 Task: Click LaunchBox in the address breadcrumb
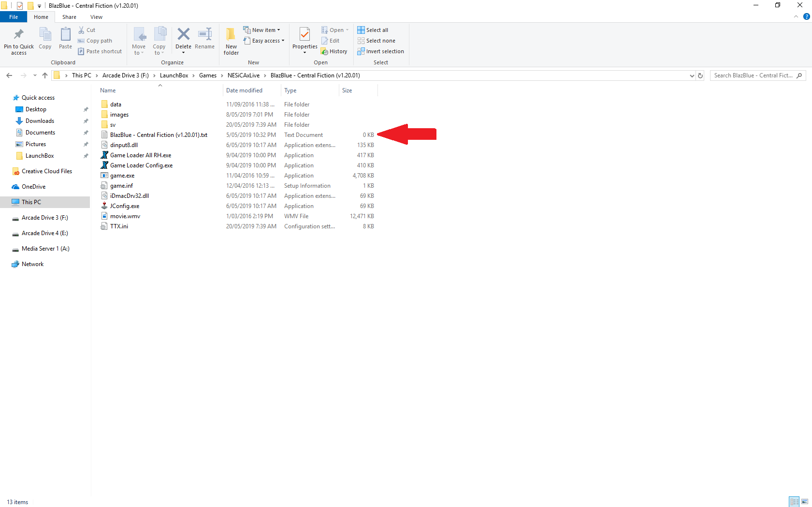coord(174,75)
